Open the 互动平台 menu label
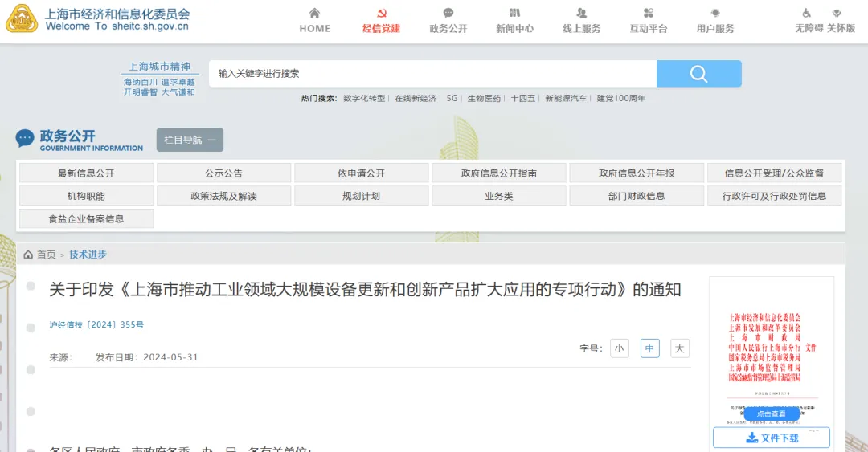 649,28
